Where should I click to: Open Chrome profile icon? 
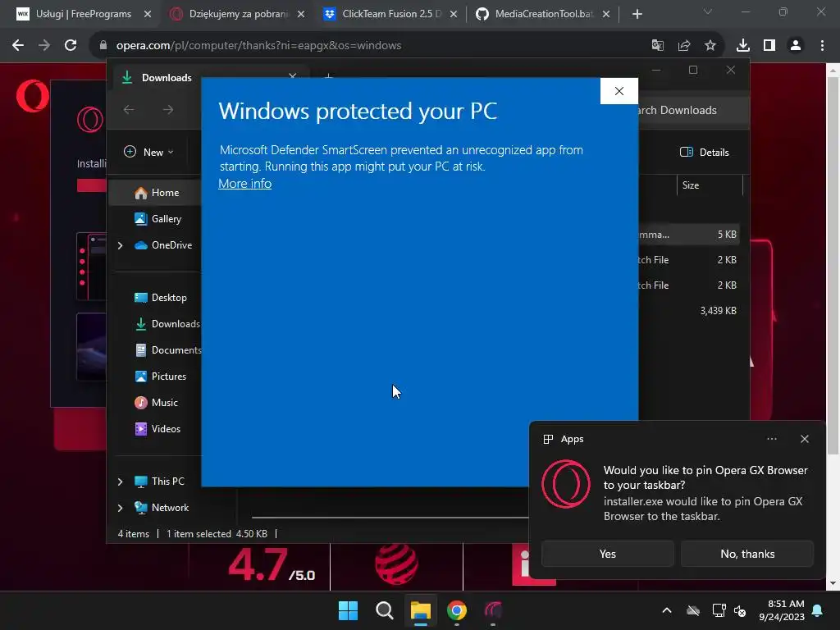(x=796, y=46)
